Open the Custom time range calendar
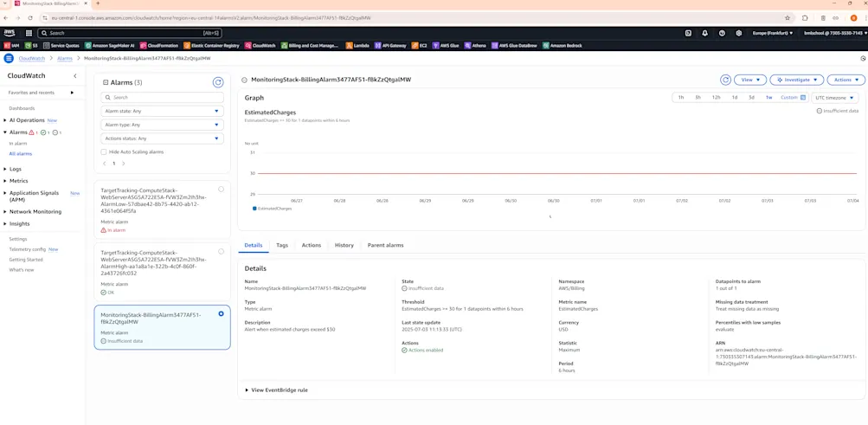The height and width of the screenshot is (425, 868). (x=793, y=98)
